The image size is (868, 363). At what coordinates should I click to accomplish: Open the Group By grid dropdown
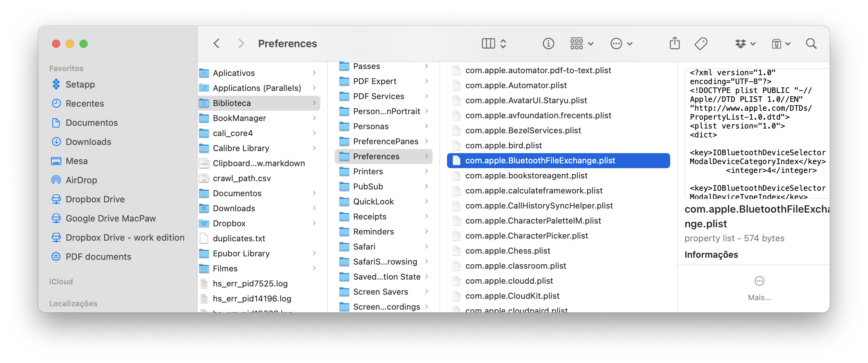tap(581, 44)
